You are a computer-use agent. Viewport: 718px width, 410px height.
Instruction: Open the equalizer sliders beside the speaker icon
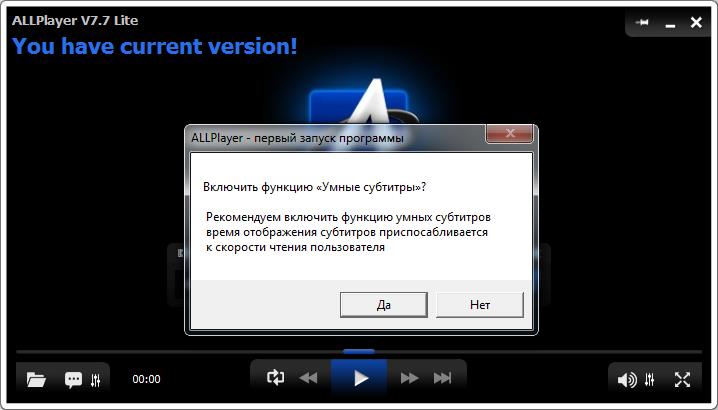tap(650, 379)
